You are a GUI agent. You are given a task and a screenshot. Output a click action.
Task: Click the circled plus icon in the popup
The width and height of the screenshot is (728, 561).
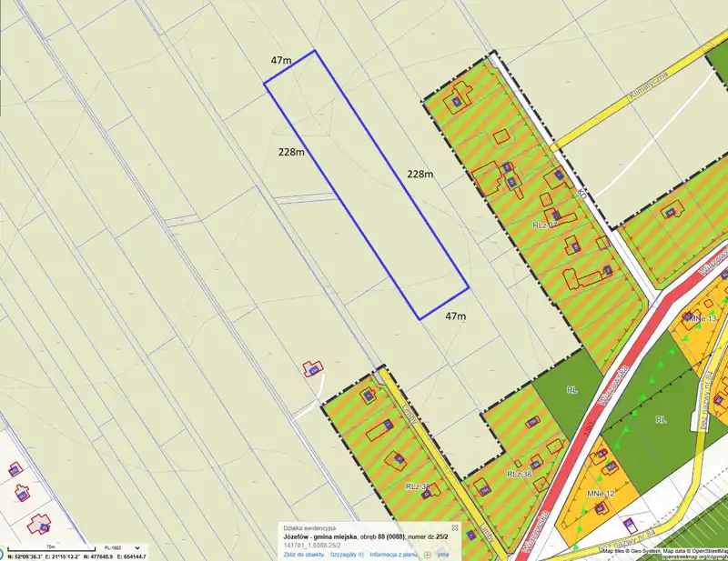pos(427,555)
